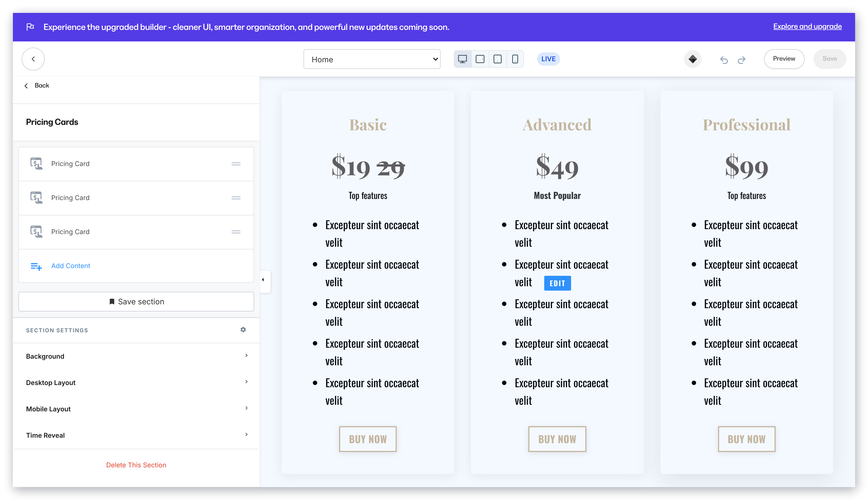Screen dimensions: 868x500
Task: Open the second Pricing Card item
Action: (x=136, y=198)
